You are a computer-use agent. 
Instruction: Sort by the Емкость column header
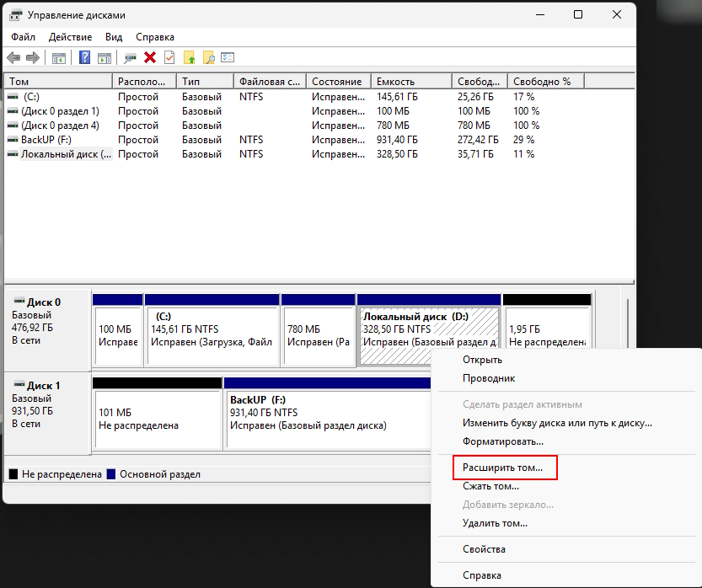(411, 82)
